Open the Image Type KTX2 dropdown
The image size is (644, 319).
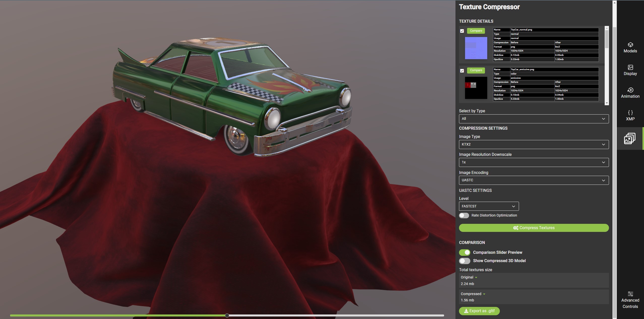(534, 145)
